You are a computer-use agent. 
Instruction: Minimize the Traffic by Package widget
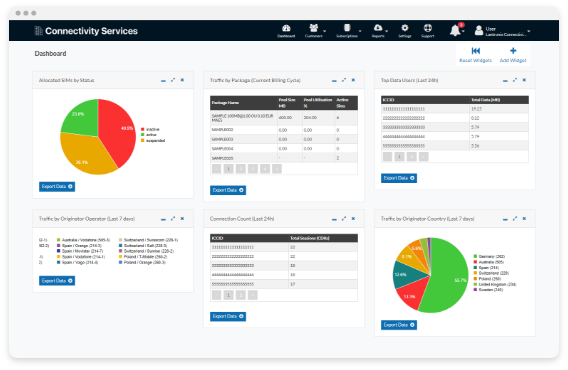pos(334,80)
